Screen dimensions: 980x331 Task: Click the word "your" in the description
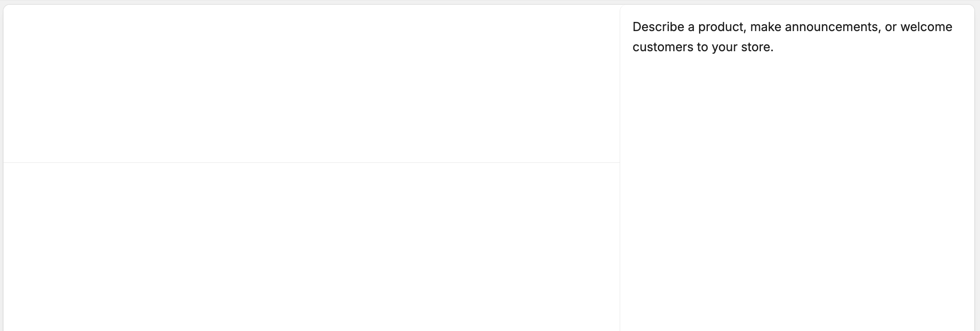tap(724, 47)
